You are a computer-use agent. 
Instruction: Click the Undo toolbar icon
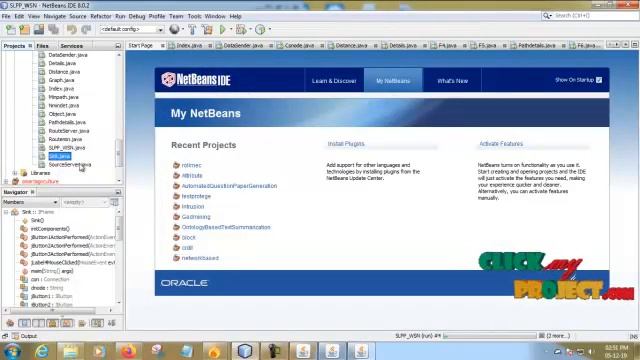72,29
